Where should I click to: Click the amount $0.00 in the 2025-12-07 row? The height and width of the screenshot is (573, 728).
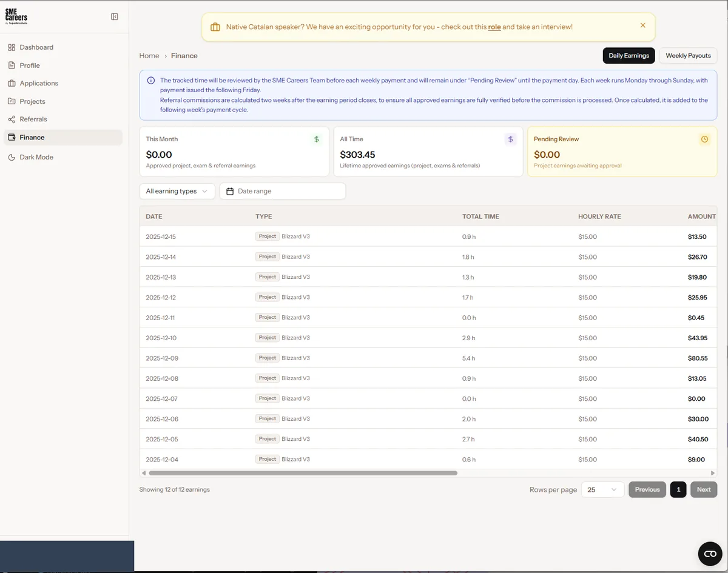point(696,399)
